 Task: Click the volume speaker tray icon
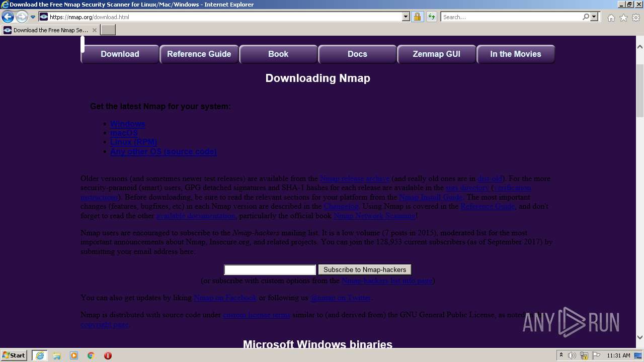572,355
